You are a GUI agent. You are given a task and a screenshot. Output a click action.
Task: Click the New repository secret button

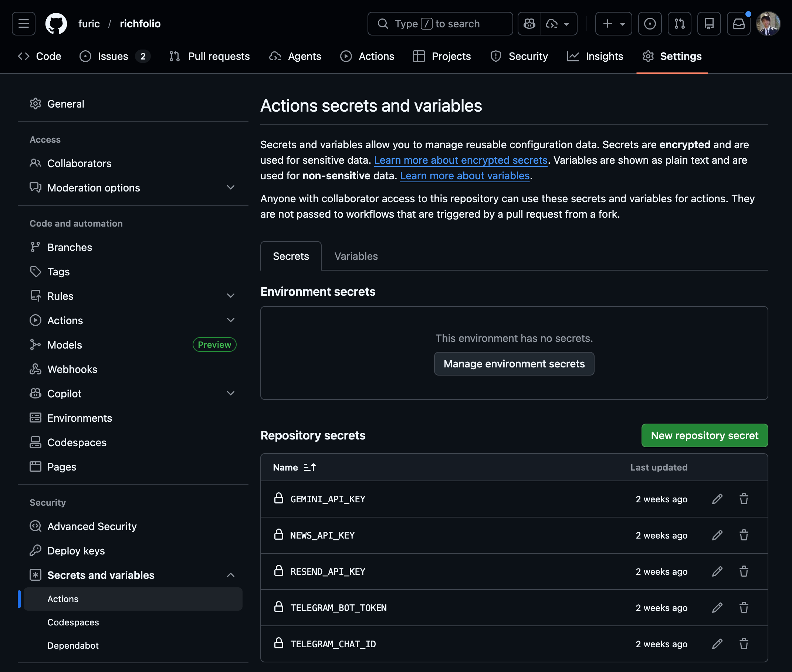point(704,435)
